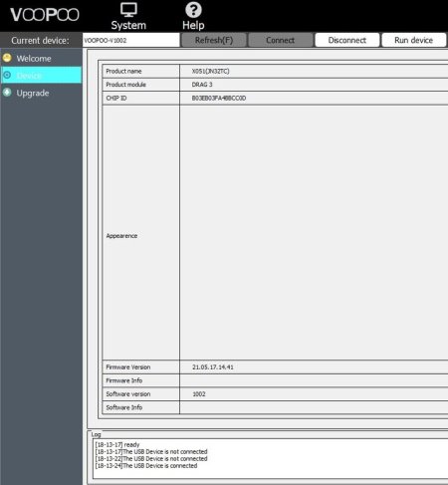448x485 pixels.
Task: Click the Device circular icon in sidebar
Action: tap(7, 75)
